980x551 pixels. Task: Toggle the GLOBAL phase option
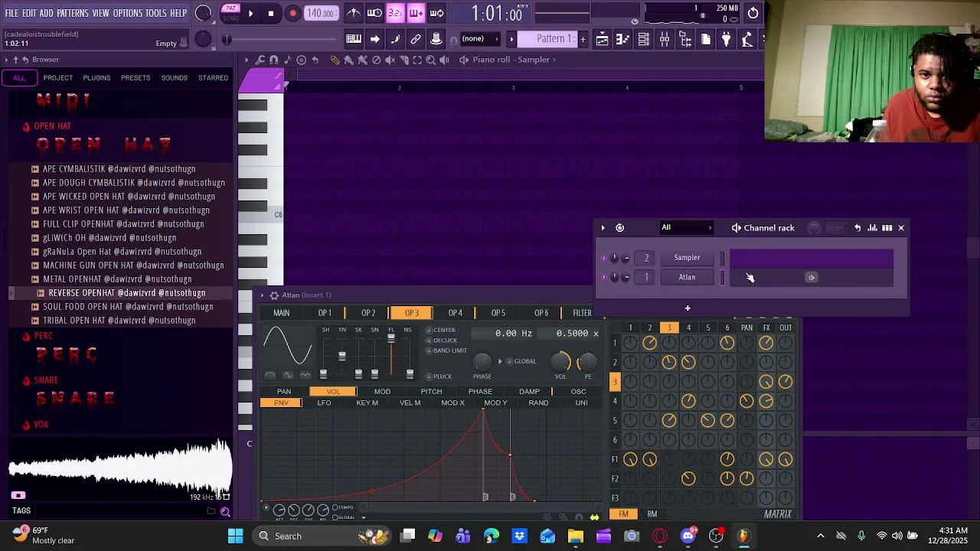coord(521,361)
